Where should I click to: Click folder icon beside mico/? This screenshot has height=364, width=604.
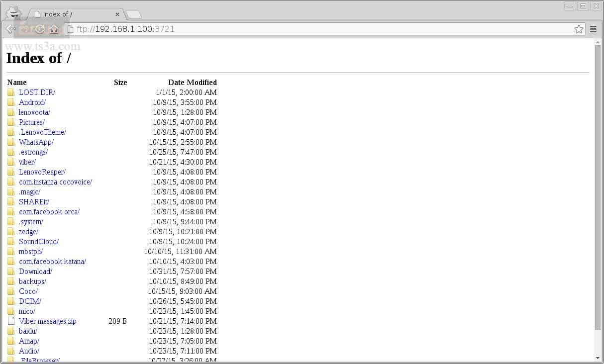pos(11,311)
